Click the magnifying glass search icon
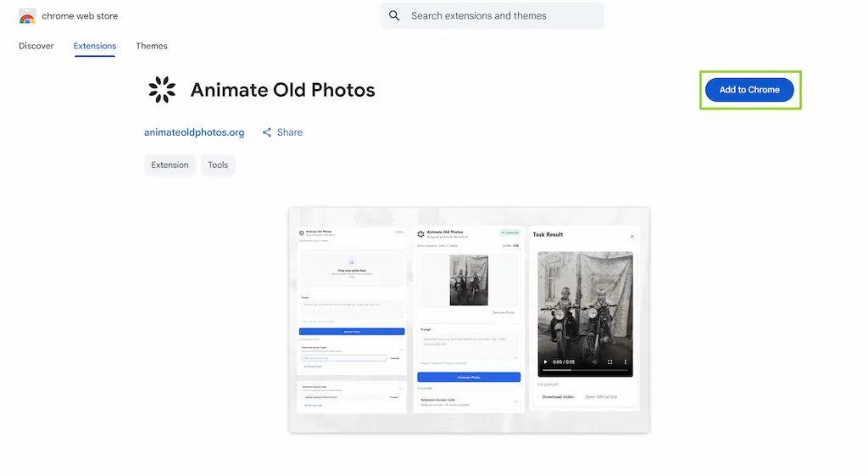The height and width of the screenshot is (476, 868). (x=394, y=15)
